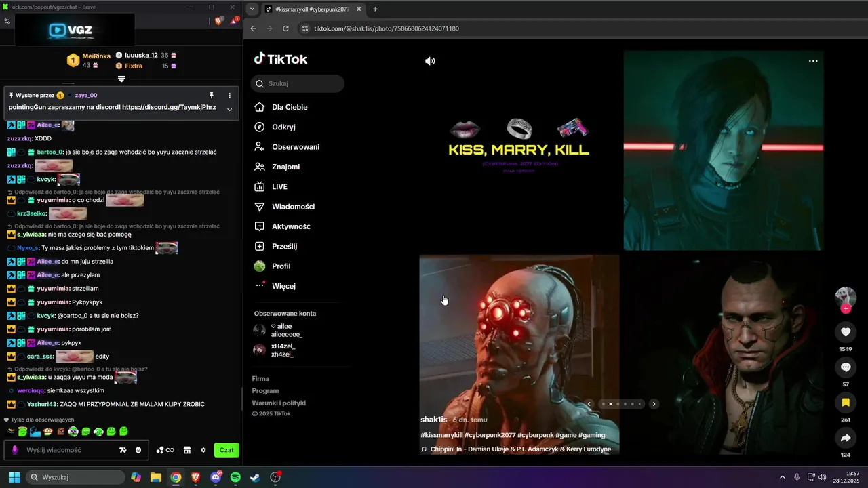Viewport: 868px width, 488px height.
Task: Click the tiktok.com address bar
Action: (x=387, y=28)
